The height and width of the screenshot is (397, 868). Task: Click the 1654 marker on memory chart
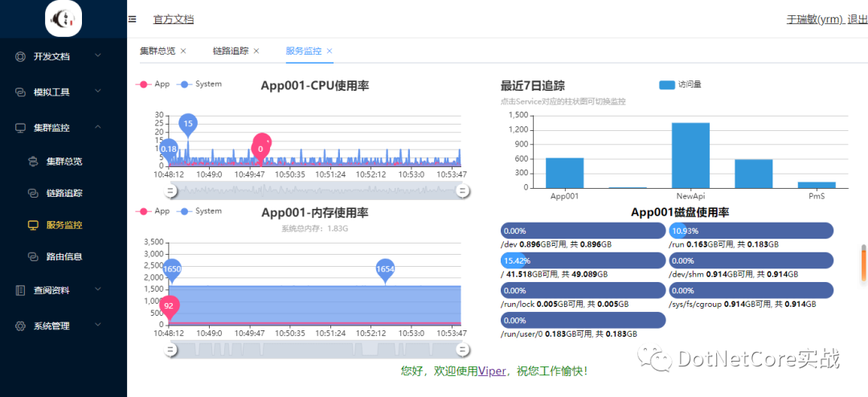click(385, 270)
